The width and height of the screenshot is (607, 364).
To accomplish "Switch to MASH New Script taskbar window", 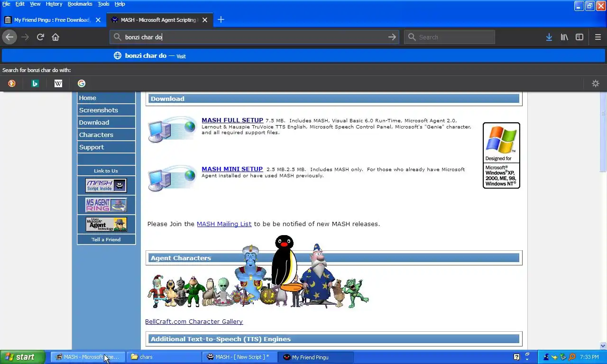I will [x=240, y=357].
